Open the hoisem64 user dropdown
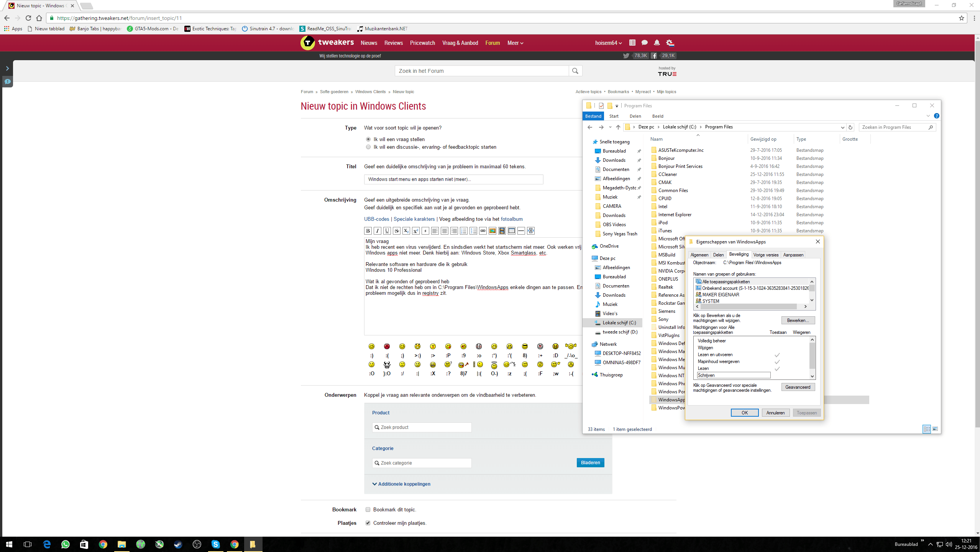This screenshot has width=980, height=552. click(x=608, y=43)
